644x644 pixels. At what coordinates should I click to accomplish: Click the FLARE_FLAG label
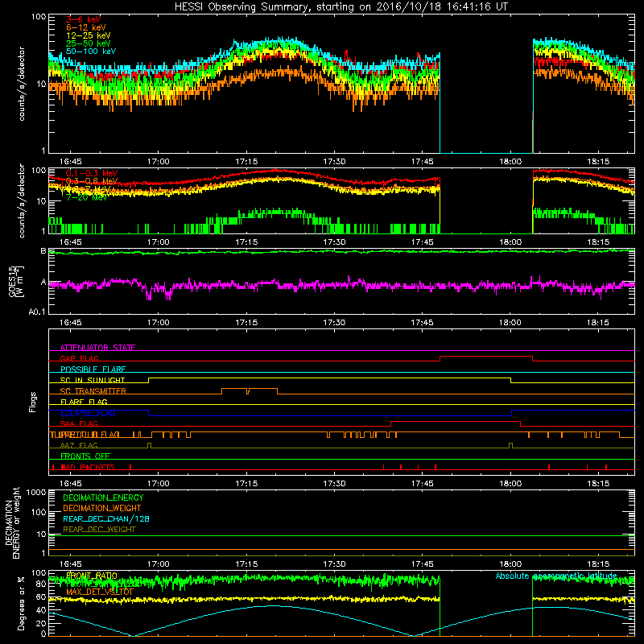84,402
